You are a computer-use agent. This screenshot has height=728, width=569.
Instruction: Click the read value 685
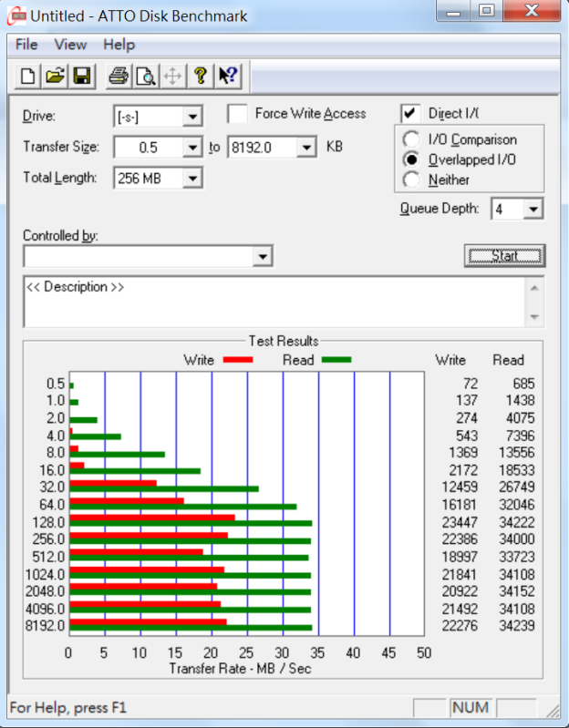pos(523,384)
